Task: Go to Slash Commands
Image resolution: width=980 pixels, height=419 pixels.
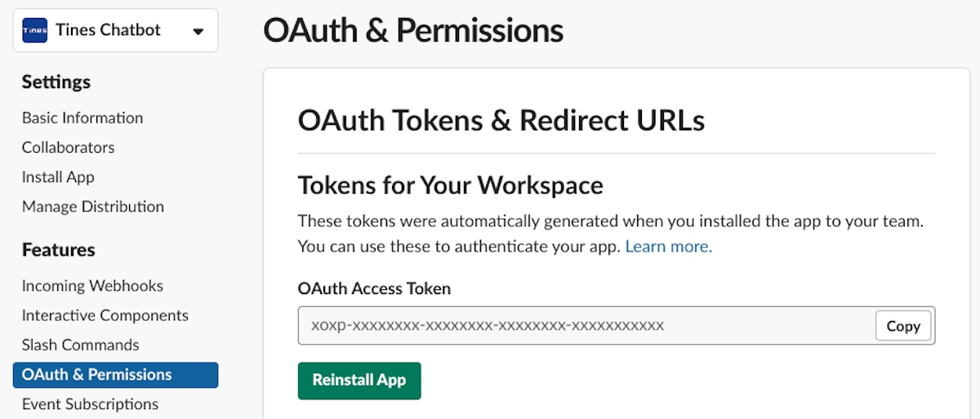Action: tap(80, 345)
